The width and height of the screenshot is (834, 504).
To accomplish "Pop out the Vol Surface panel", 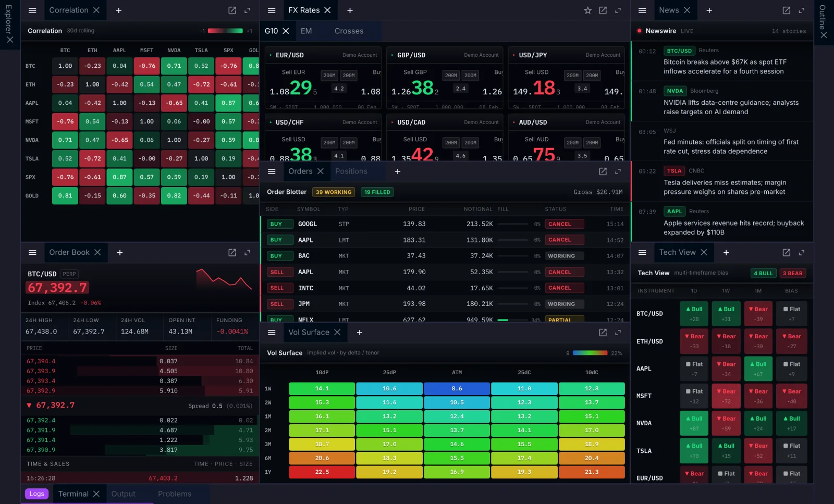I will (x=603, y=333).
